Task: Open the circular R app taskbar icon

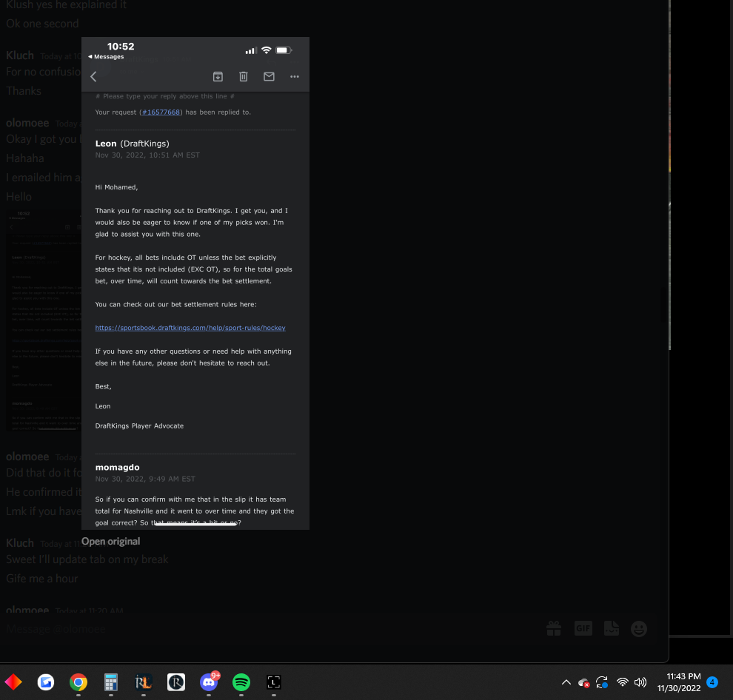Action: [x=176, y=682]
